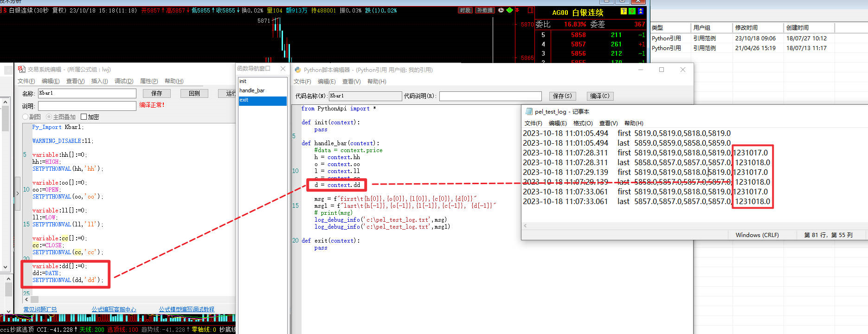The image size is (868, 334).
Task: Minimize the Python脚本编辑器 window
Action: [641, 70]
